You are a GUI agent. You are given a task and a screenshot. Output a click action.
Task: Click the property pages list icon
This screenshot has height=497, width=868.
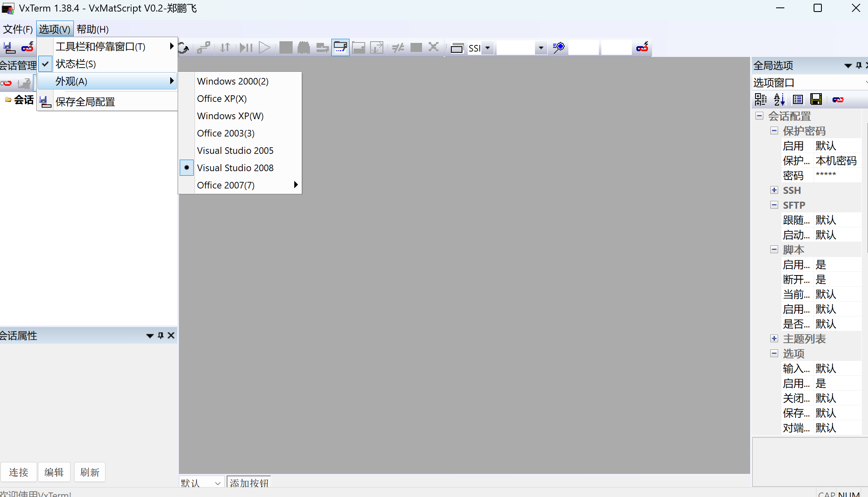(798, 99)
